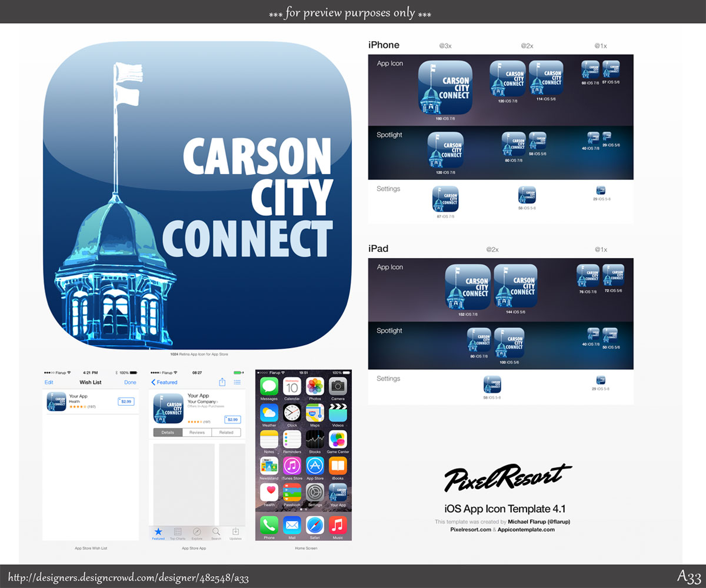
Task: Open the Settings app on the home screen
Action: tap(315, 492)
